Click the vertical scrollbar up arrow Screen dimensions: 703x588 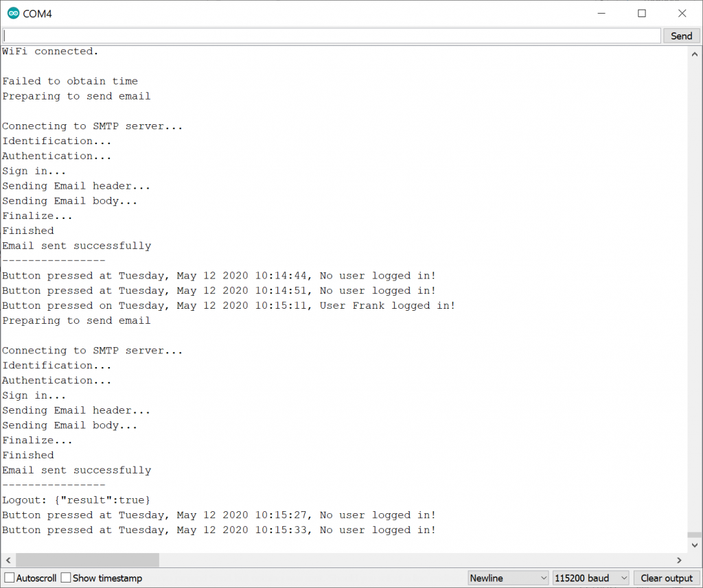coord(695,54)
